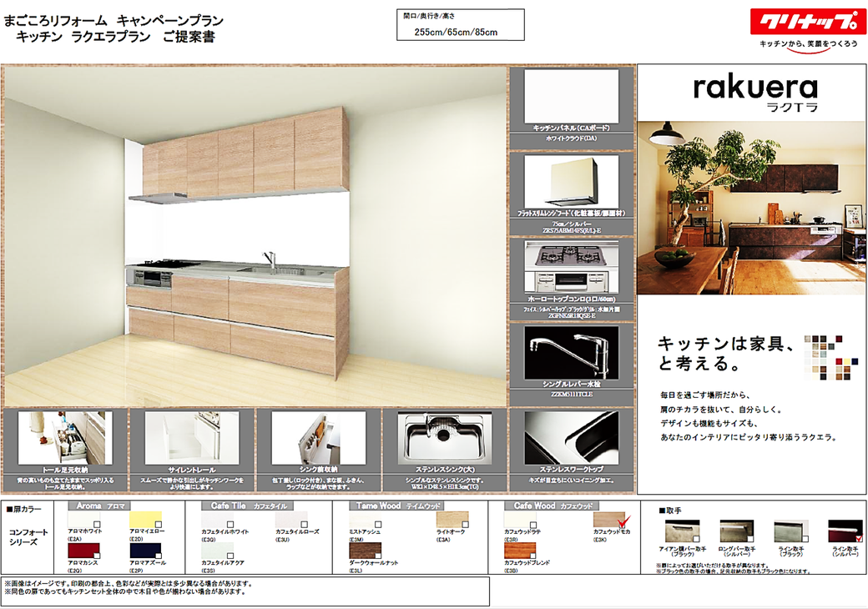Open the キッチンパネル (CAボード) thumbnail
This screenshot has width=868, height=609.
coord(571,97)
